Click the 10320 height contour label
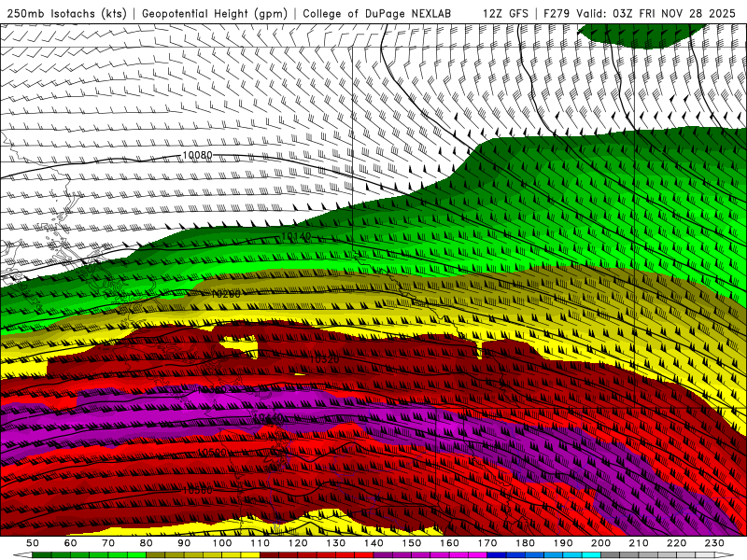Image resolution: width=747 pixels, height=560 pixels. (324, 359)
